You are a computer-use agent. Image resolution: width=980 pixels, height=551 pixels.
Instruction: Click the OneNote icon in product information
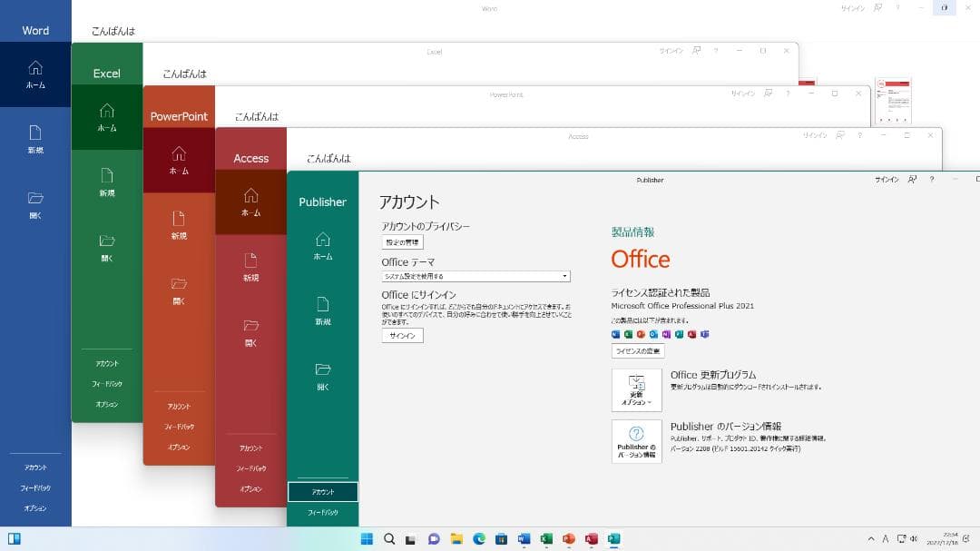[668, 334]
